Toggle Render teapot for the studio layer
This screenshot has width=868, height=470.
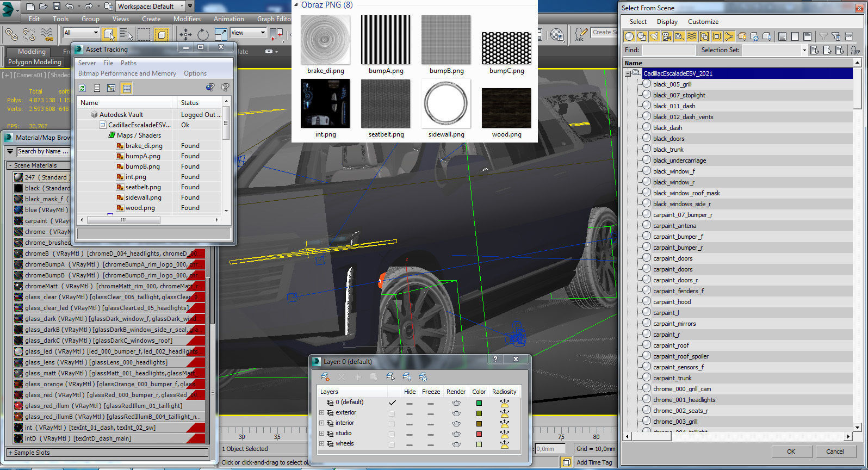(456, 434)
